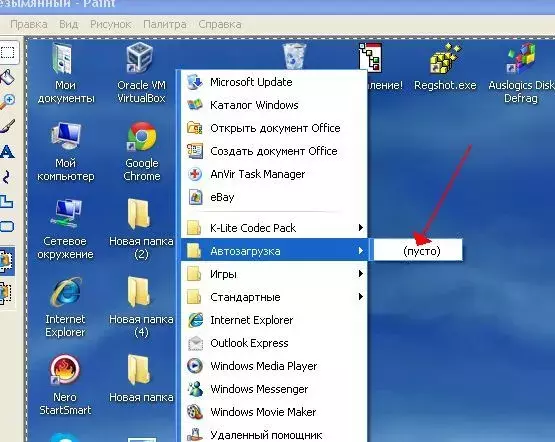Click Microsoft Update in the programs menu
Image resolution: width=555 pixels, height=442 pixels.
click(x=274, y=82)
